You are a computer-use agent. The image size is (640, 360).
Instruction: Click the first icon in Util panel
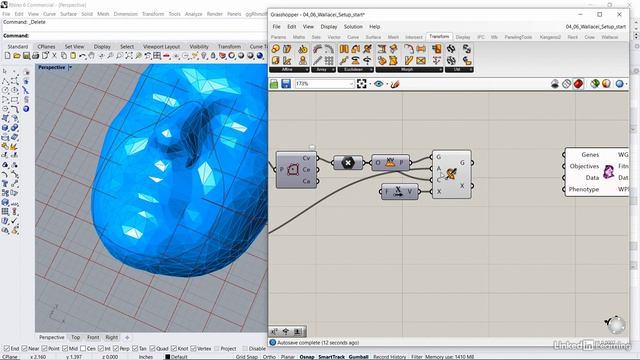(451, 49)
